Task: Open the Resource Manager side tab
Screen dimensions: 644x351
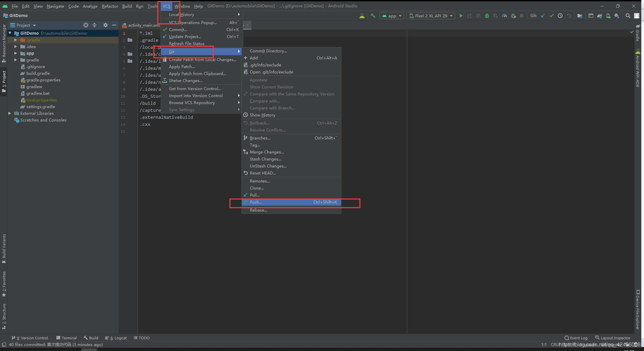Action: [4, 43]
